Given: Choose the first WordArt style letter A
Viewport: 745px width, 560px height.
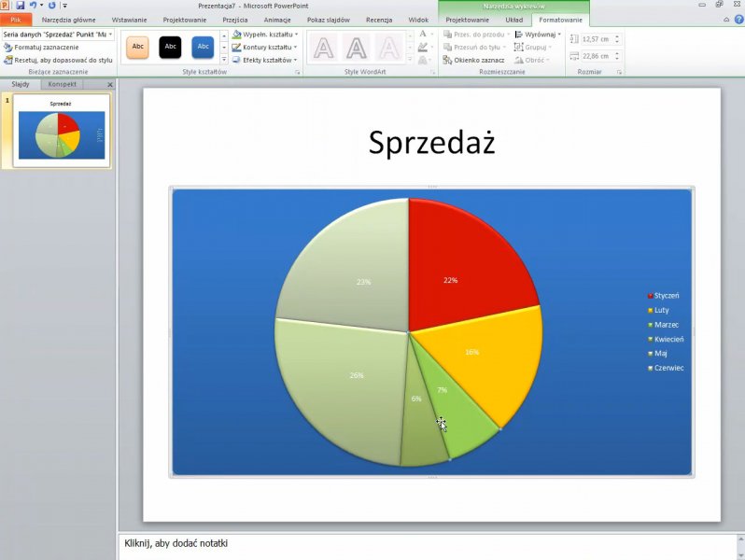Looking at the screenshot, I should coord(323,48).
